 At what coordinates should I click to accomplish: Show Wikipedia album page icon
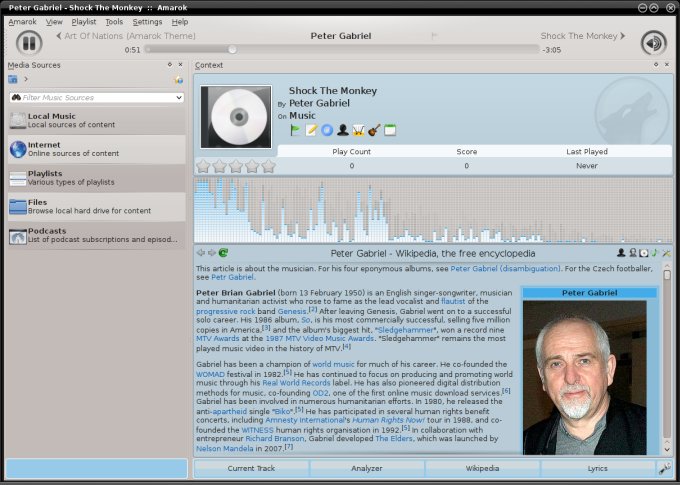(644, 253)
